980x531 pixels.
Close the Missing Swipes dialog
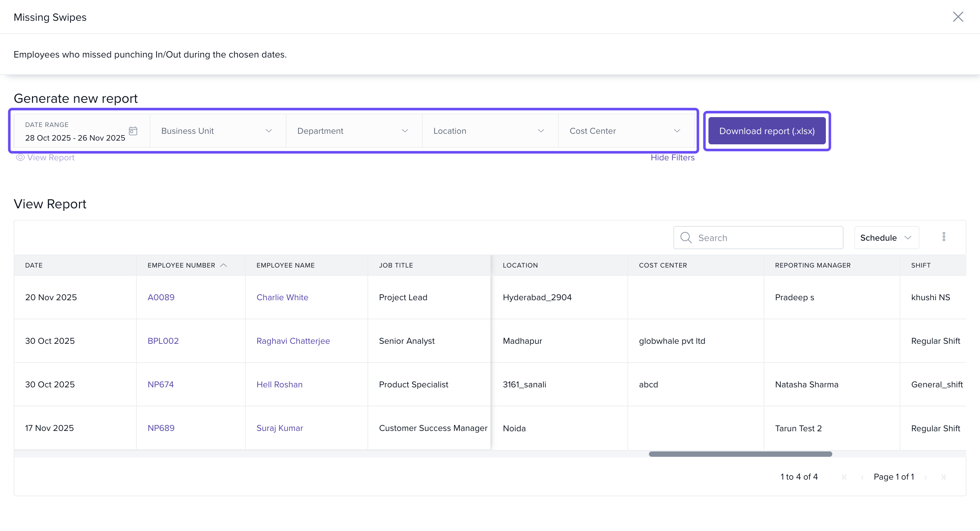pos(958,17)
